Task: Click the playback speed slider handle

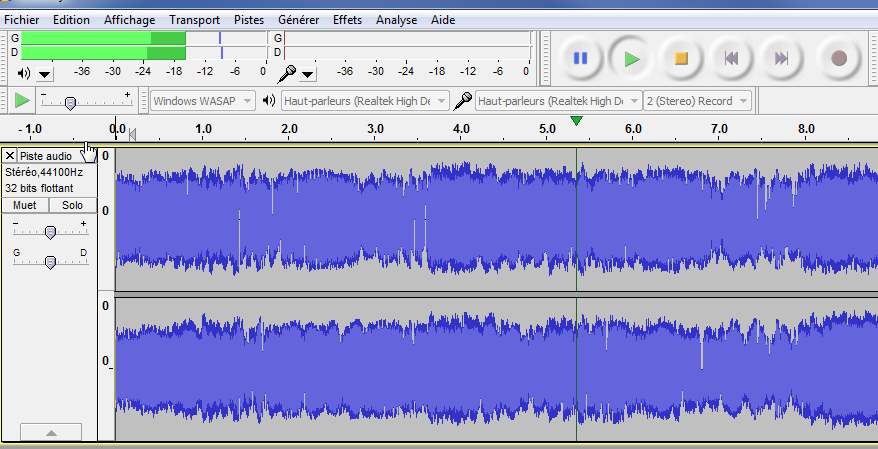Action: pos(70,104)
